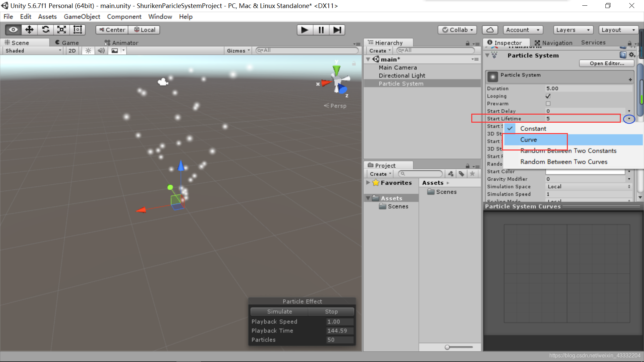Enable the Prewarm checkbox
The width and height of the screenshot is (644, 362).
[x=548, y=104]
